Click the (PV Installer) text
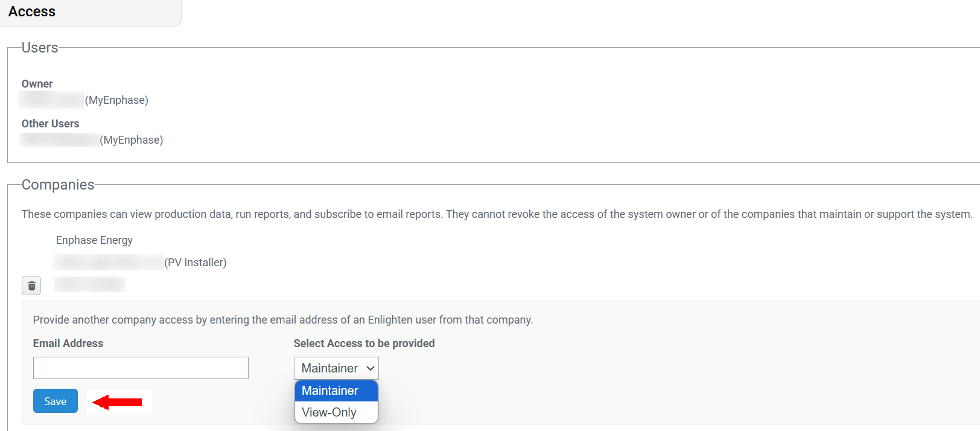Image resolution: width=980 pixels, height=431 pixels. (196, 263)
